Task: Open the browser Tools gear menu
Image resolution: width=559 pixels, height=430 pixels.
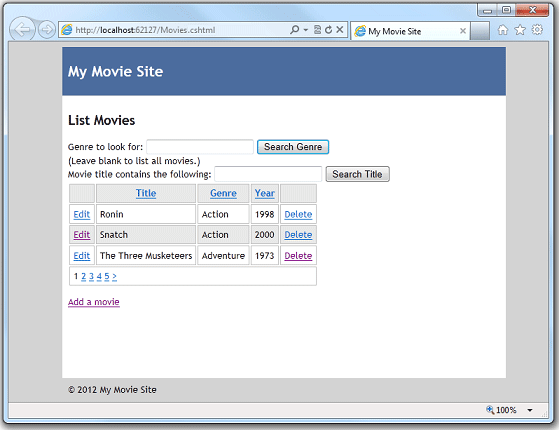Action: tap(537, 30)
